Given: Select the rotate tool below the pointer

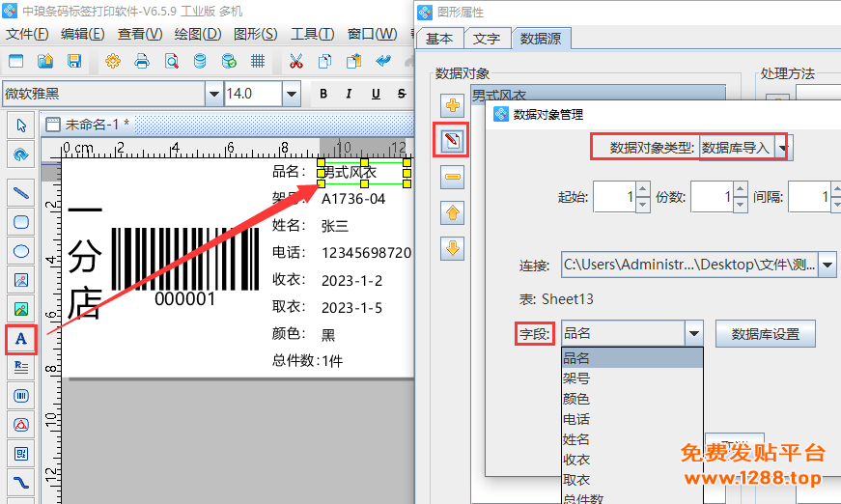Looking at the screenshot, I should tap(21, 154).
